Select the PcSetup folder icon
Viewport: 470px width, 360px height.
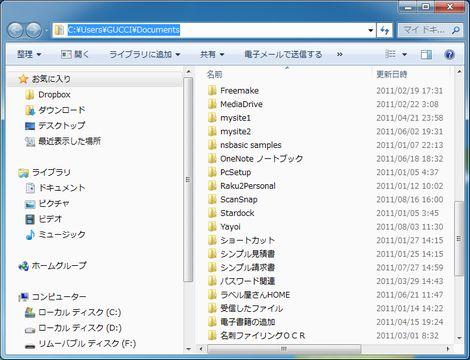point(212,172)
